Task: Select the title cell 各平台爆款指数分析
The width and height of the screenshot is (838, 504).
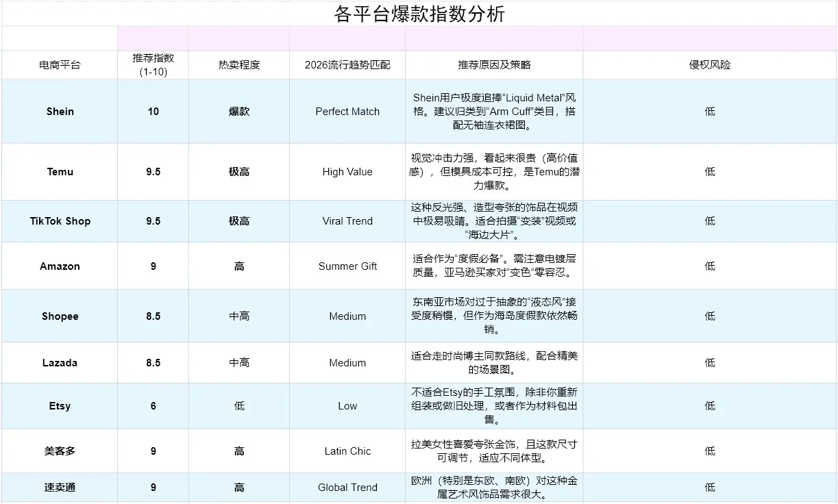Action: (419, 13)
